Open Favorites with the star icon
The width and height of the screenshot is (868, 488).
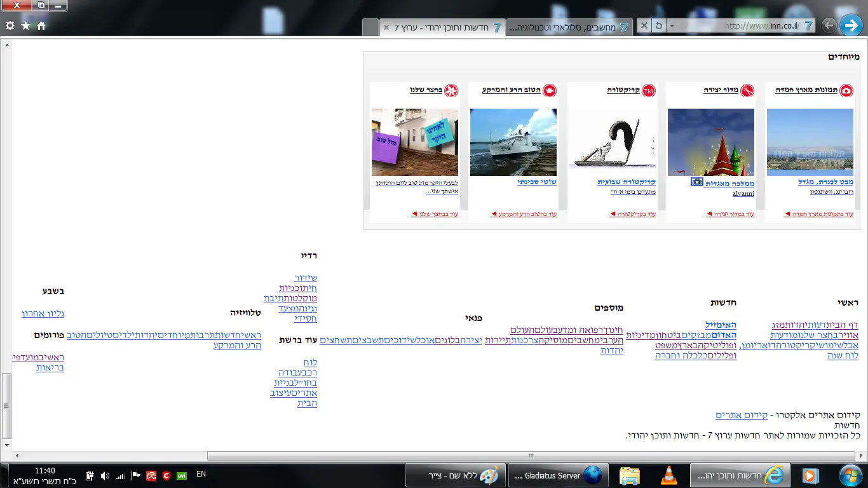tap(25, 25)
